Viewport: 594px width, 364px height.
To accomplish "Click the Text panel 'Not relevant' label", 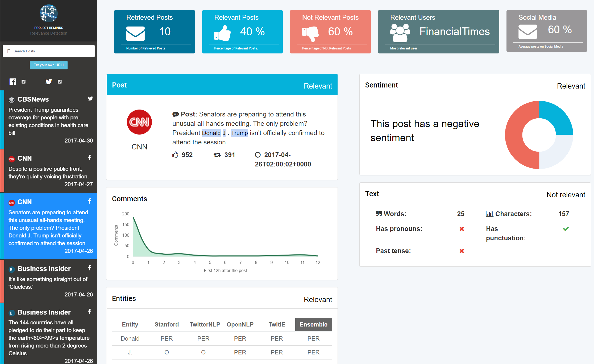I will pyautogui.click(x=566, y=195).
